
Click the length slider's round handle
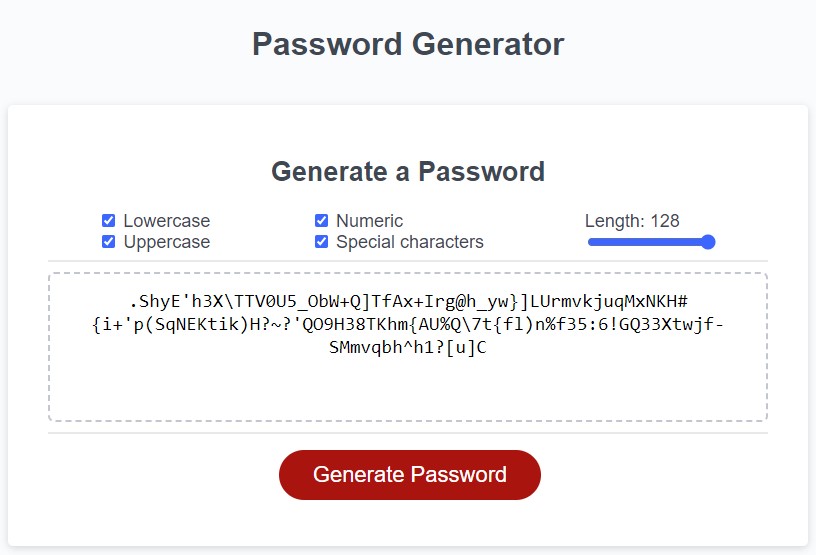coord(708,242)
